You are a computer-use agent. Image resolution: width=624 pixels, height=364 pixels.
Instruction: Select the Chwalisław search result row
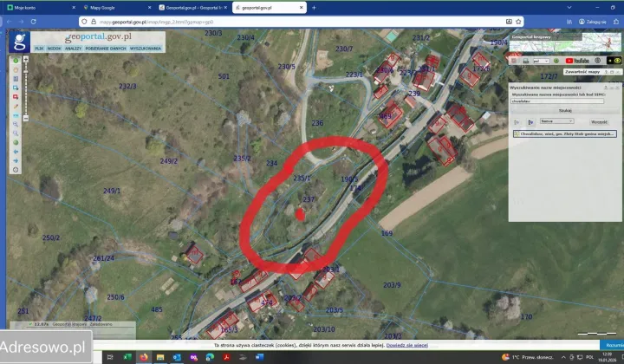coord(565,134)
